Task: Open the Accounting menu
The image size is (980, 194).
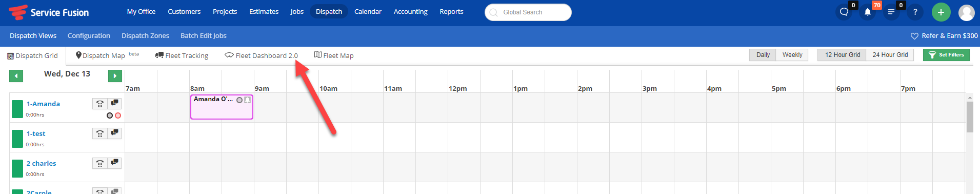Action: click(410, 11)
